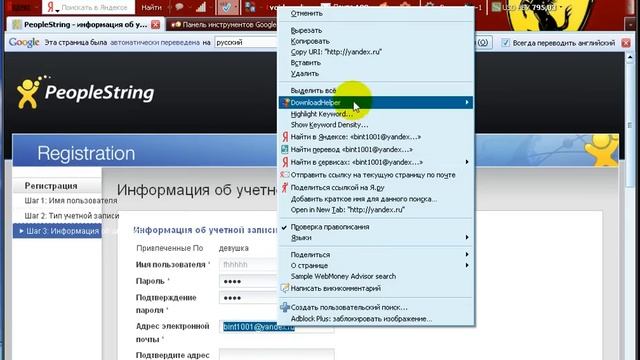Expand the Поделиться submenu arrow
This screenshot has width=640, height=360.
pos(467,254)
